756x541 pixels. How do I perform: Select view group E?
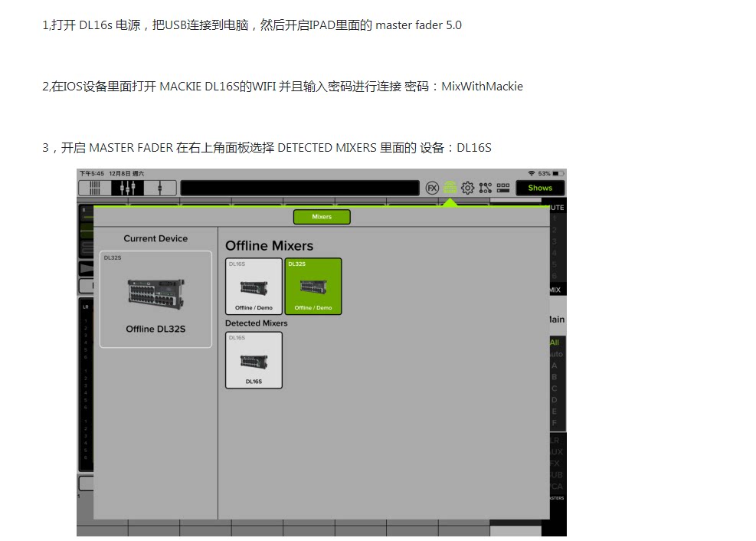[x=555, y=411]
